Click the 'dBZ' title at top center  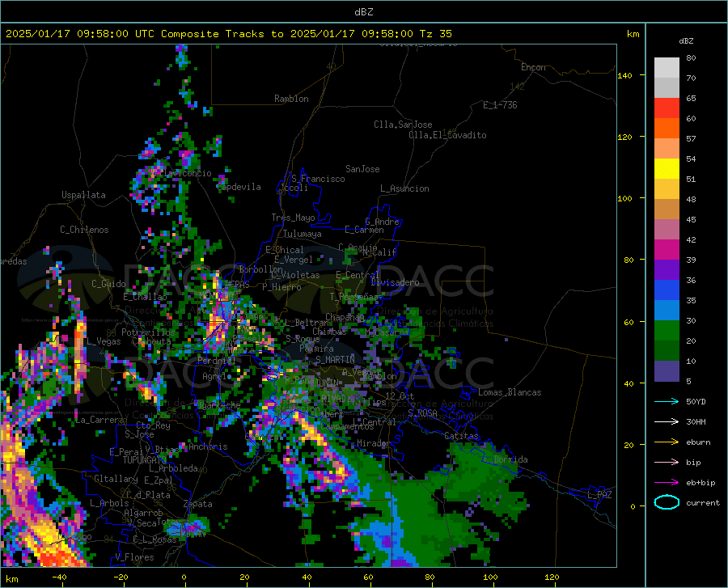tap(363, 12)
